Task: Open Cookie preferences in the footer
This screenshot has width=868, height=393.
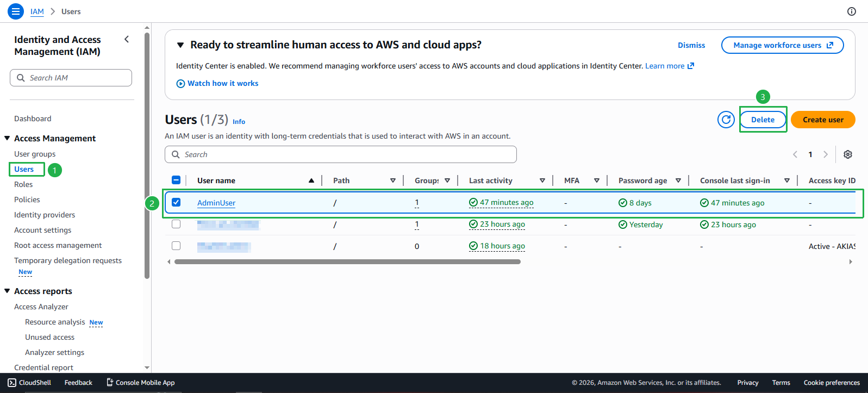Action: [832, 383]
